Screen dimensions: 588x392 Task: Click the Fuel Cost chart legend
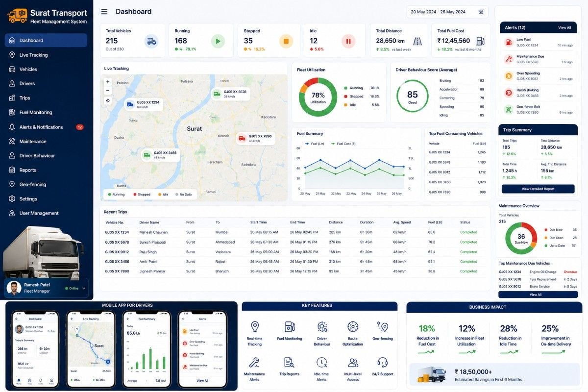point(343,144)
